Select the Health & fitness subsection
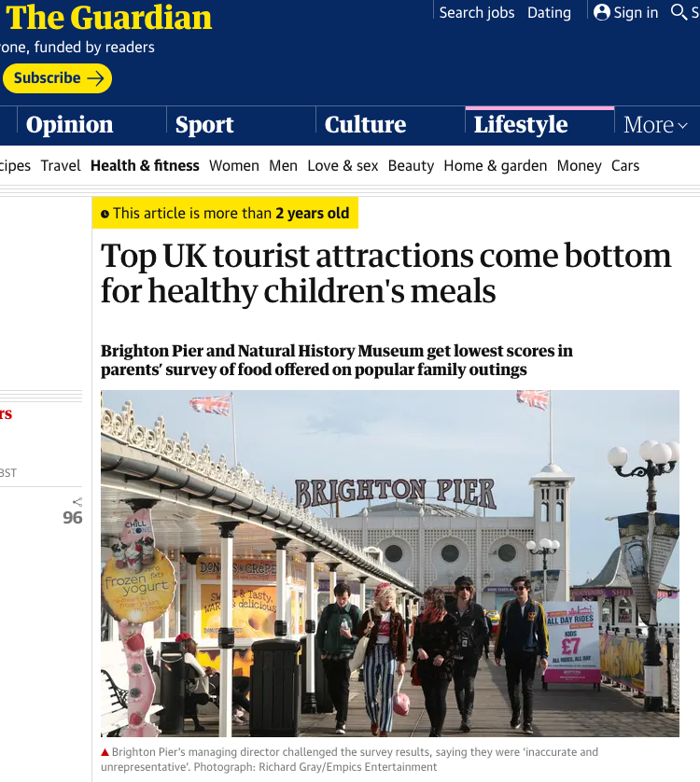Image resolution: width=700 pixels, height=782 pixels. pos(145,165)
